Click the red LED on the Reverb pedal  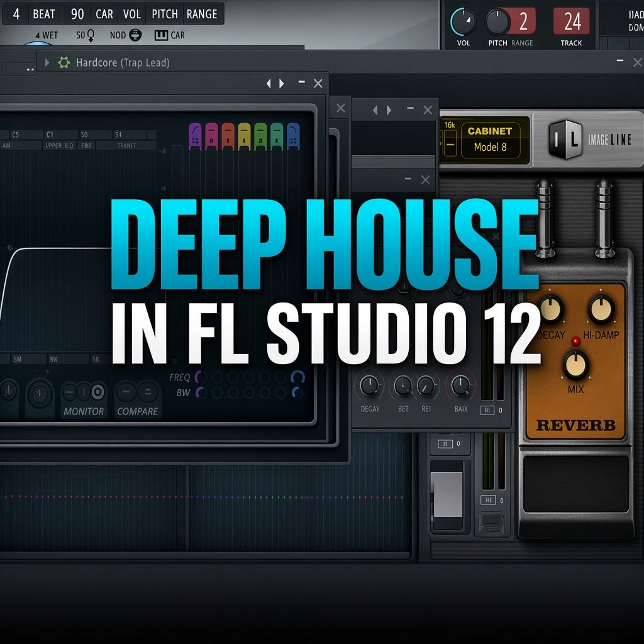[576, 341]
